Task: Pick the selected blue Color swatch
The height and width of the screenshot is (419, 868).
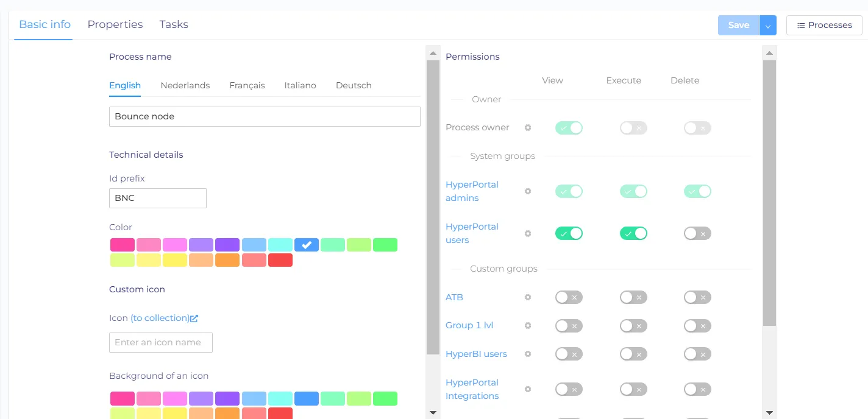Action: [307, 245]
